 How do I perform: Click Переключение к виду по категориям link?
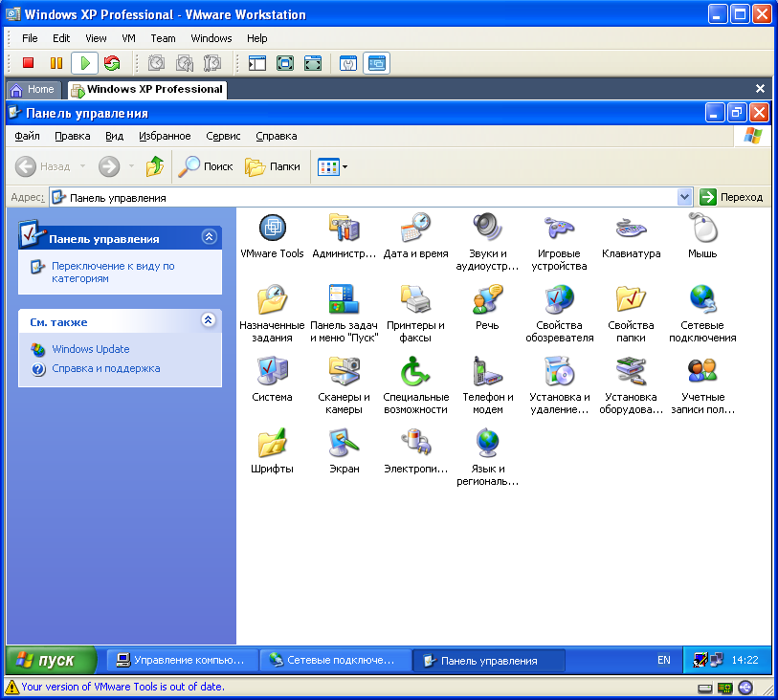point(113,273)
